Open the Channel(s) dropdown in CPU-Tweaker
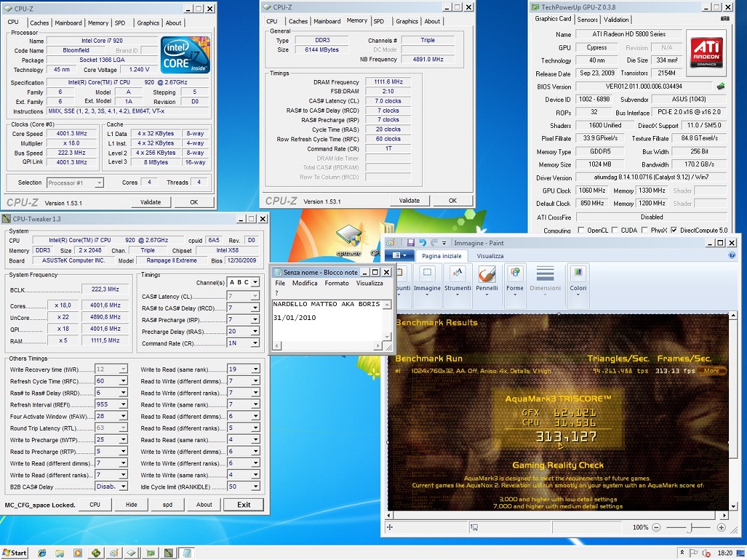Screen dimensions: 747x560 [255, 283]
